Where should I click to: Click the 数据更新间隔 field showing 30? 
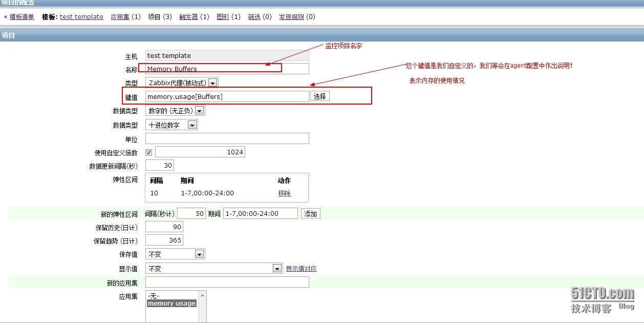coord(160,166)
